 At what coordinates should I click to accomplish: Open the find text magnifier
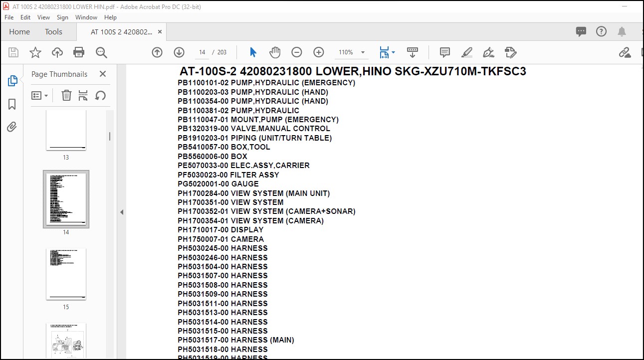pos(101,52)
